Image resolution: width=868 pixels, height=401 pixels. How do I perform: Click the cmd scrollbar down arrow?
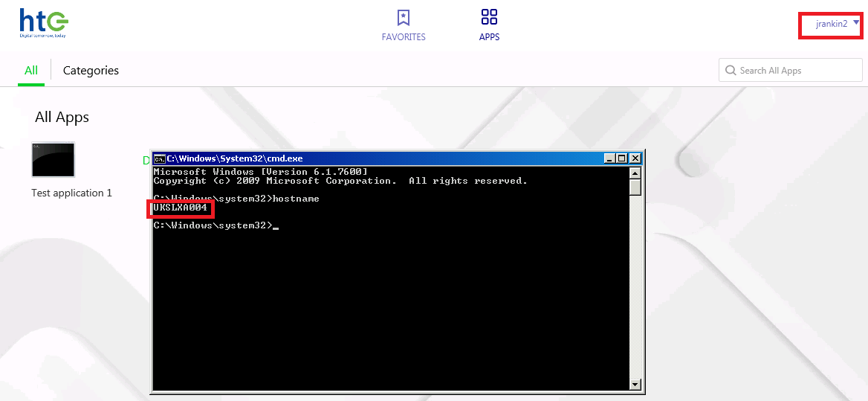(x=635, y=385)
